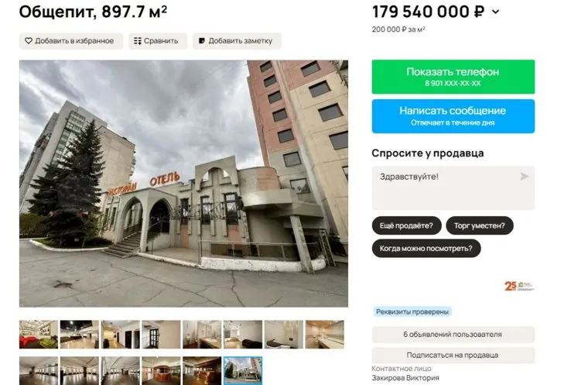Open the main hotel building photo
The height and width of the screenshot is (385, 588).
point(184,184)
